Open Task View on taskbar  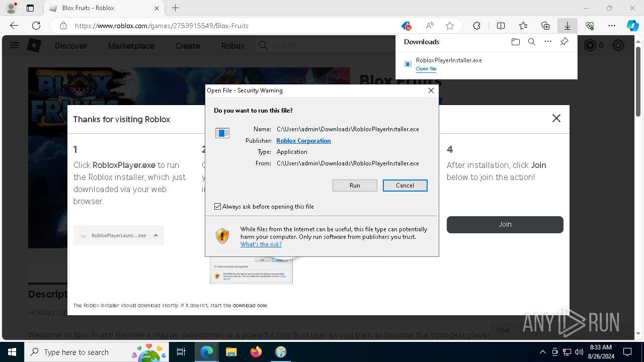pos(181,352)
